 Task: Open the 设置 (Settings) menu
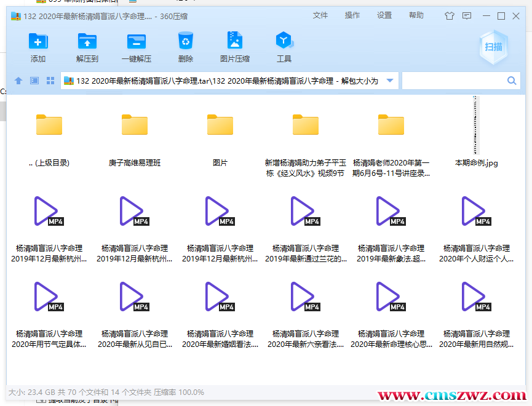tap(384, 15)
